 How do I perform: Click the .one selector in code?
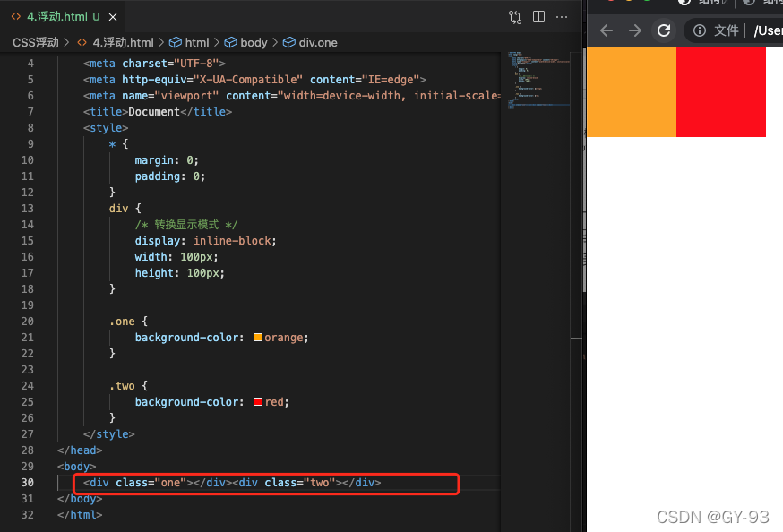[x=122, y=322]
